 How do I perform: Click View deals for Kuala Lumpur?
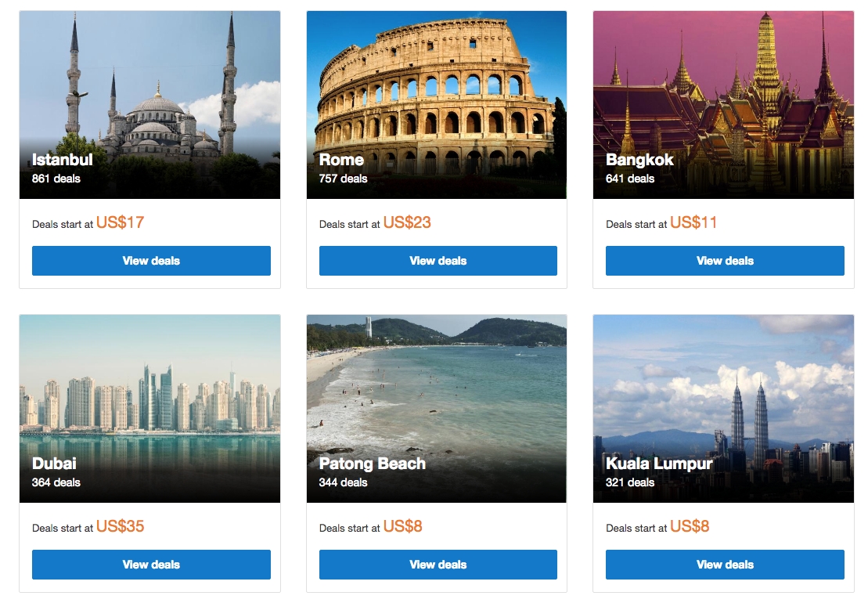725,565
